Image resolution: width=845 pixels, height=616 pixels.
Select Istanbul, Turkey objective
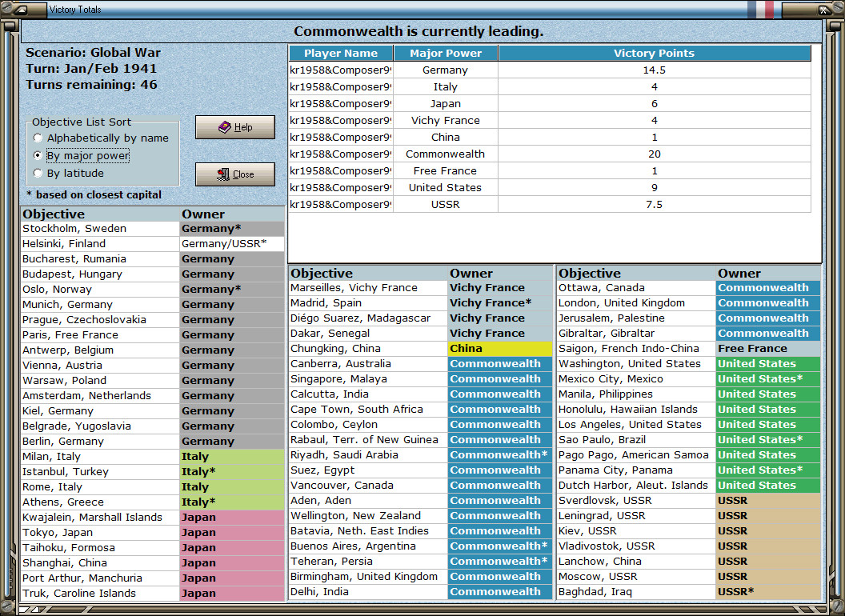[100, 471]
